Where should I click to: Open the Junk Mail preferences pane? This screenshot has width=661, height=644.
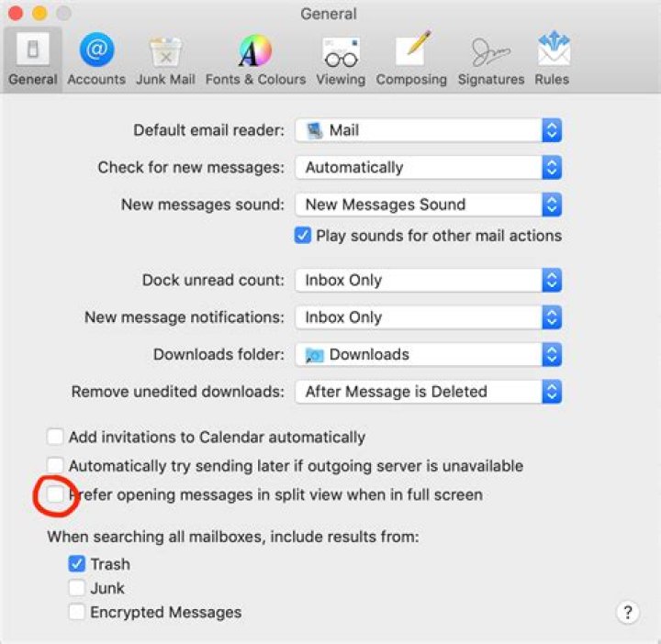(x=165, y=59)
